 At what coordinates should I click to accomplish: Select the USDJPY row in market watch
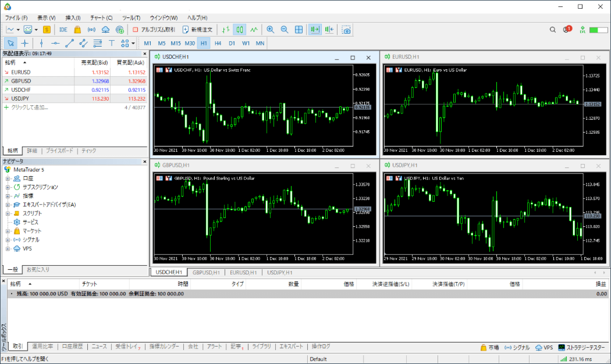click(x=20, y=99)
